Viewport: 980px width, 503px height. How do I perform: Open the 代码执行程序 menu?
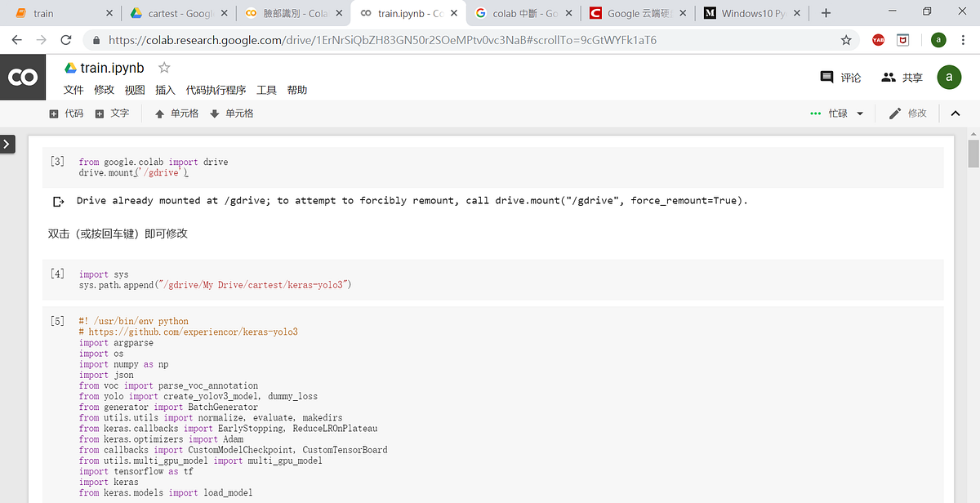216,90
